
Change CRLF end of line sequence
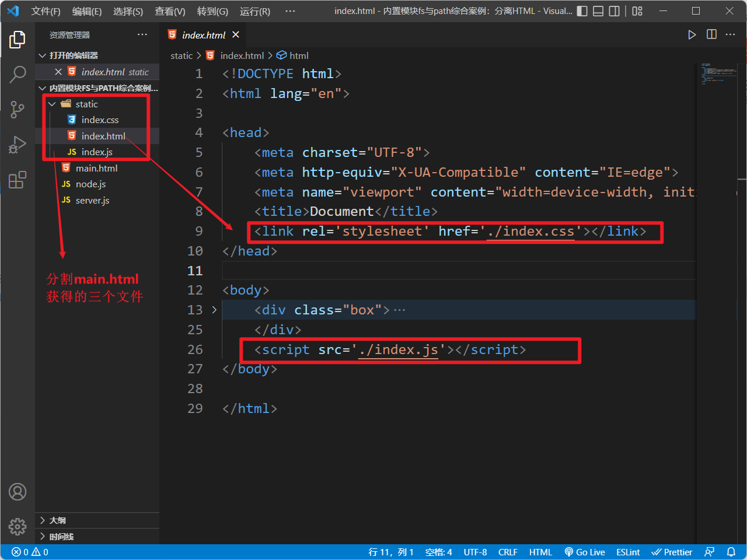pos(508,552)
